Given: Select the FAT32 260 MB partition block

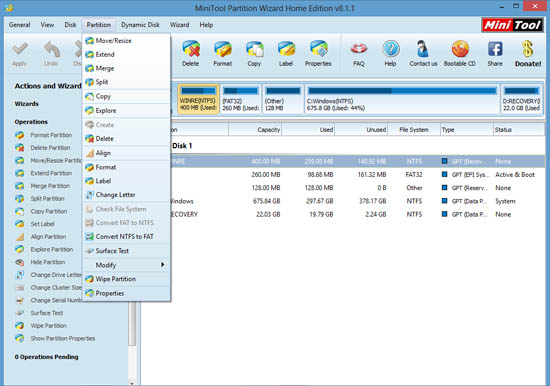Looking at the screenshot, I should [x=241, y=99].
